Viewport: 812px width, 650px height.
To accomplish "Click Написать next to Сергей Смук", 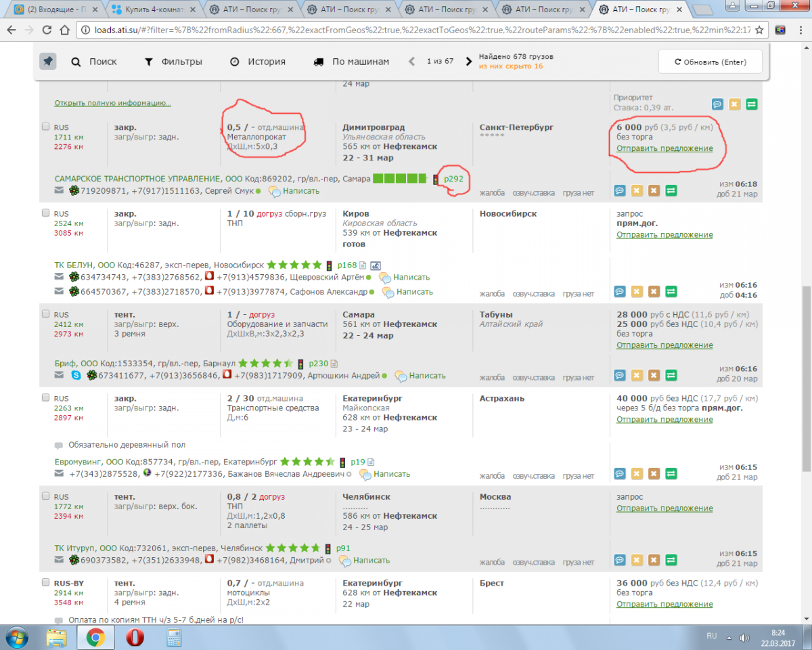I will (x=300, y=191).
